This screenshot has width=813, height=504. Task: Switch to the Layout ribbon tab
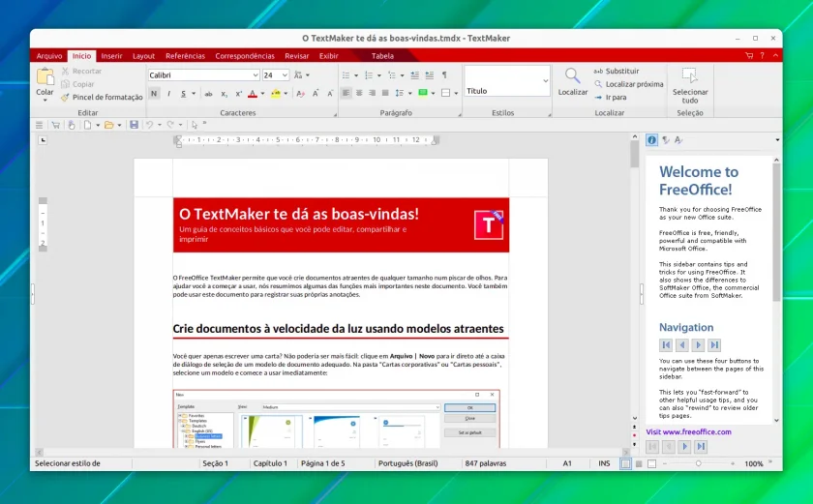pos(143,56)
